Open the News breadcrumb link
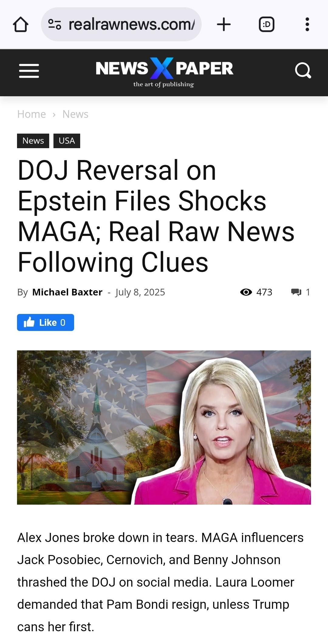The width and height of the screenshot is (328, 644). [x=75, y=114]
